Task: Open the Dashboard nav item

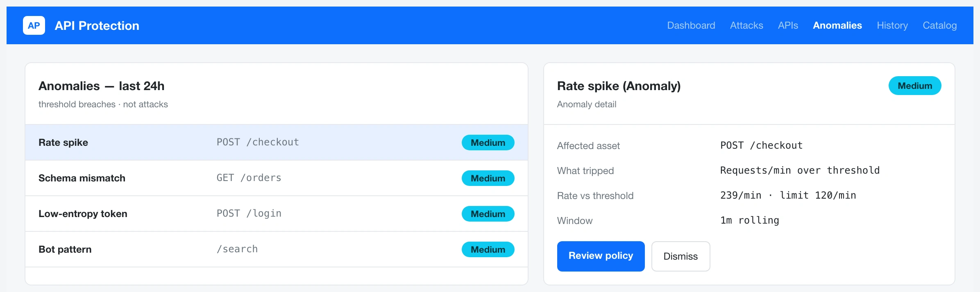Action: (x=691, y=25)
